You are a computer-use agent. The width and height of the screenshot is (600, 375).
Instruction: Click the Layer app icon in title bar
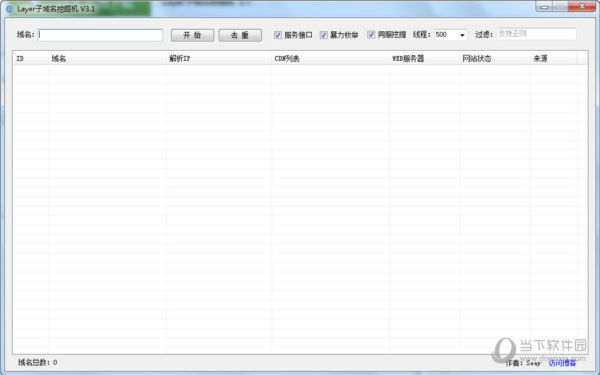pyautogui.click(x=10, y=8)
